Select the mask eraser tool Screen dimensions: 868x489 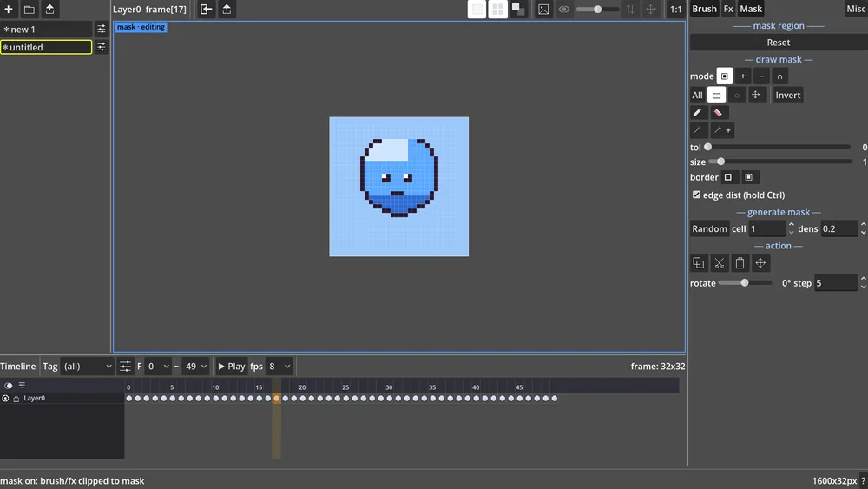pyautogui.click(x=718, y=112)
